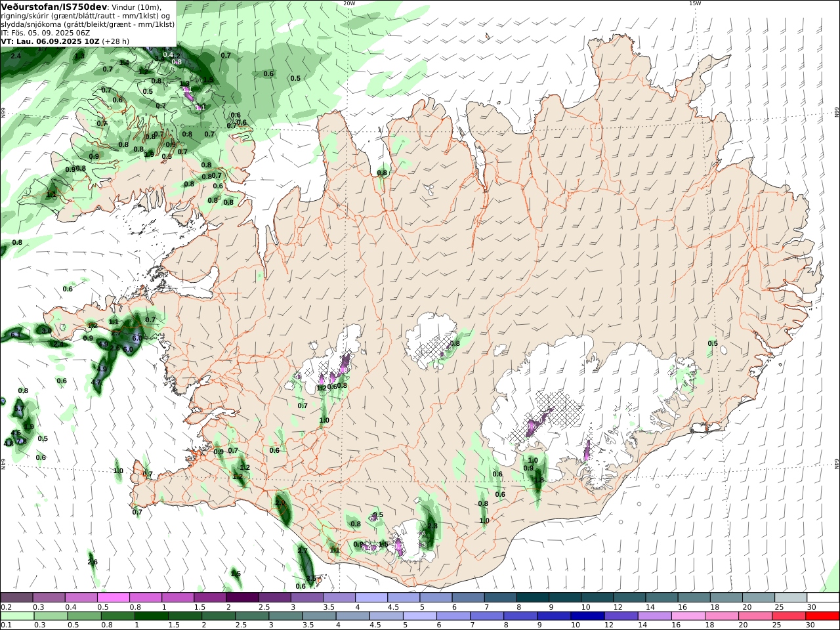
Task: Pick the lavender snow swatch above 4
Action: click(x=370, y=597)
